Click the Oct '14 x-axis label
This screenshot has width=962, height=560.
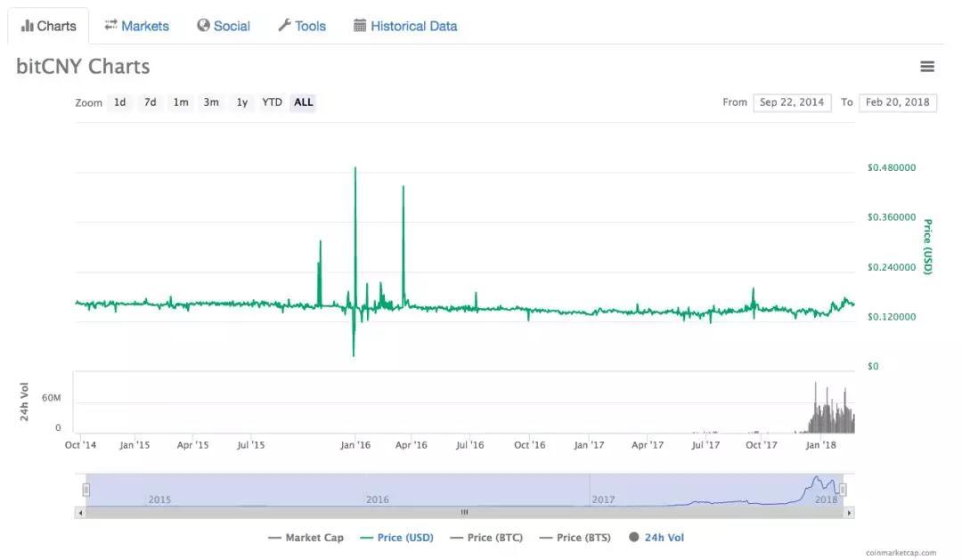pyautogui.click(x=80, y=444)
